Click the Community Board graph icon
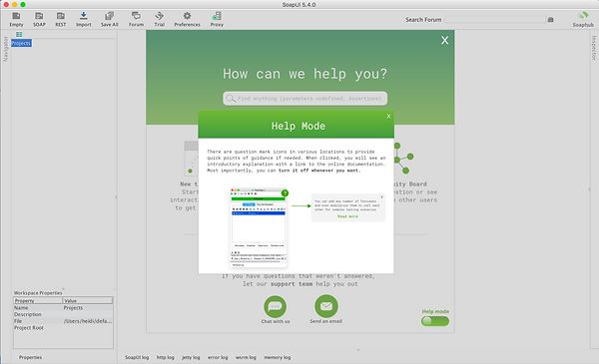Screen dimensions: 599x364 tap(403, 158)
